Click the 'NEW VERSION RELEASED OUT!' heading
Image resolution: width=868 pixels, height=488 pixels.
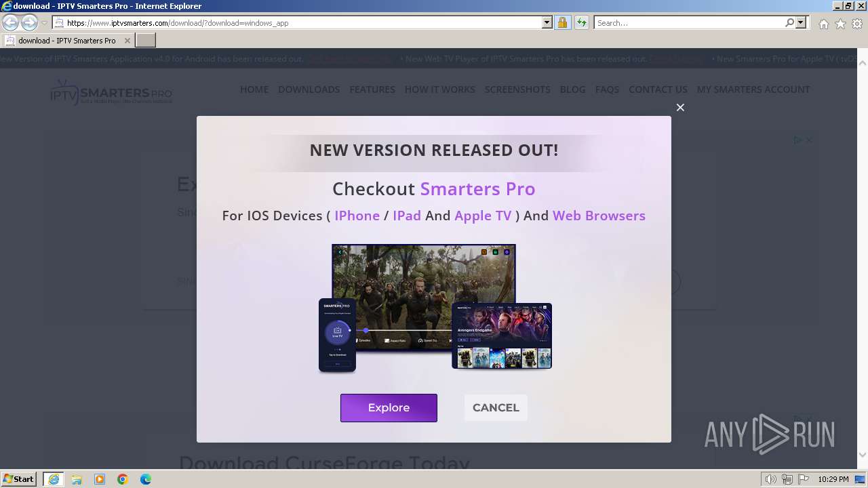434,150
